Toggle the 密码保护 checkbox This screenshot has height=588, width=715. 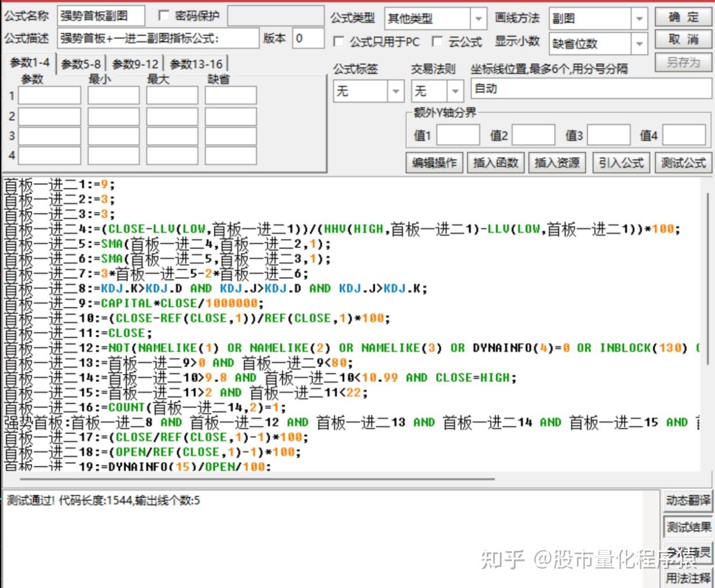click(164, 16)
